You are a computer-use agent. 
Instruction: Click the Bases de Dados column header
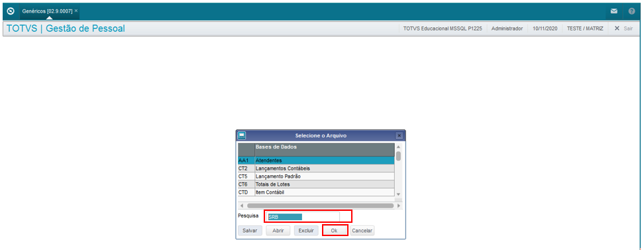(325, 149)
